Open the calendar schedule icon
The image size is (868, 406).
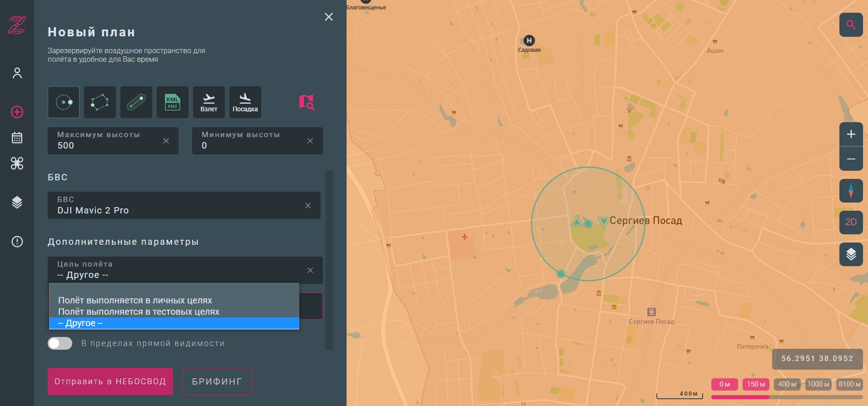pyautogui.click(x=17, y=138)
